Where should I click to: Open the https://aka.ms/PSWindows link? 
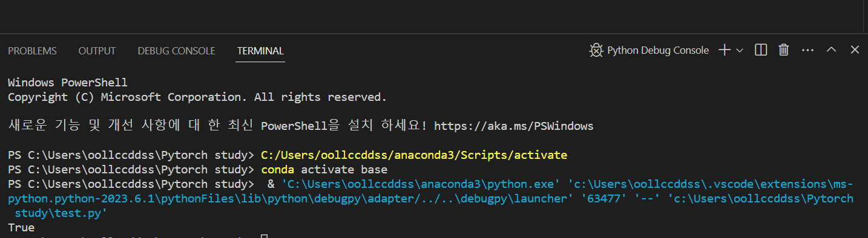tap(514, 126)
